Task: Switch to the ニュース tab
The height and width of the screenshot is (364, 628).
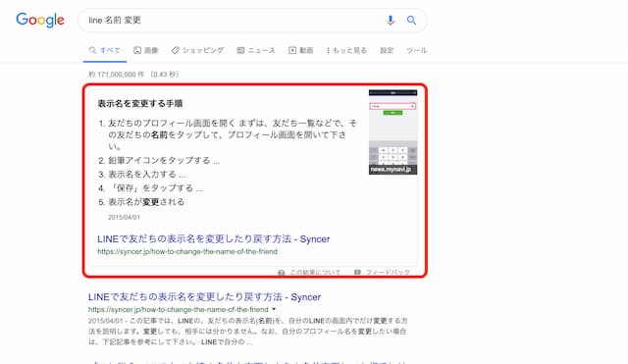Action: click(256, 50)
